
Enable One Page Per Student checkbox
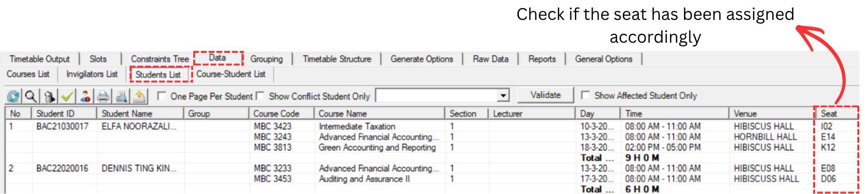162,96
